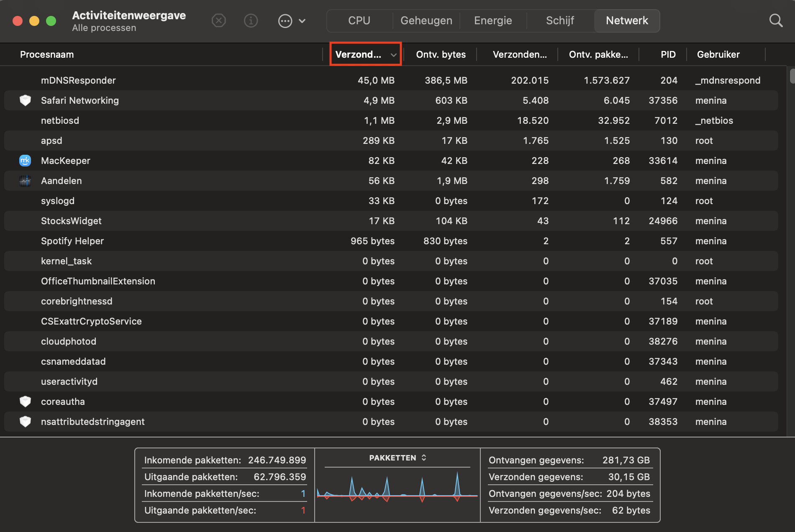Click the more options ellipsis icon
Screen dimensions: 795x532
point(285,21)
